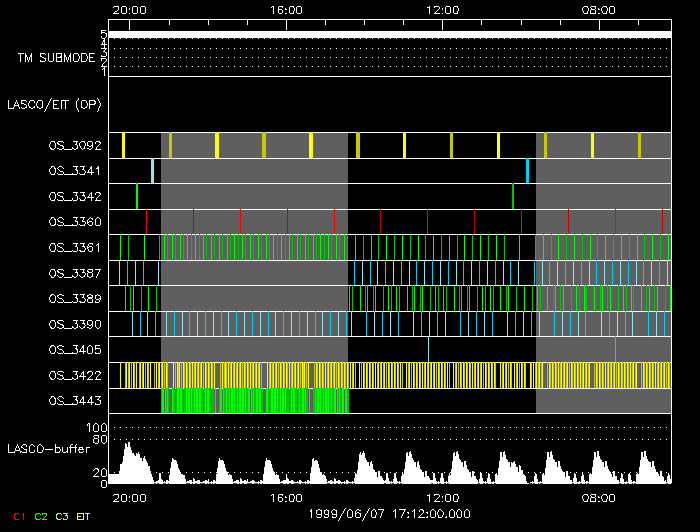This screenshot has width=700, height=532.
Task: Click the large green block in OS_3443 row
Action: click(254, 400)
